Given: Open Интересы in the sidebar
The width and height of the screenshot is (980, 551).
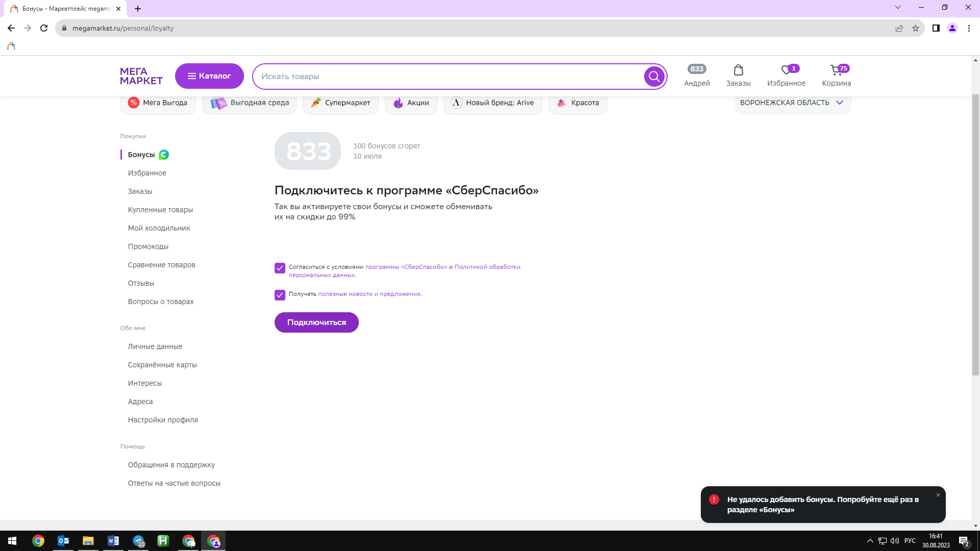Looking at the screenshot, I should [x=145, y=383].
